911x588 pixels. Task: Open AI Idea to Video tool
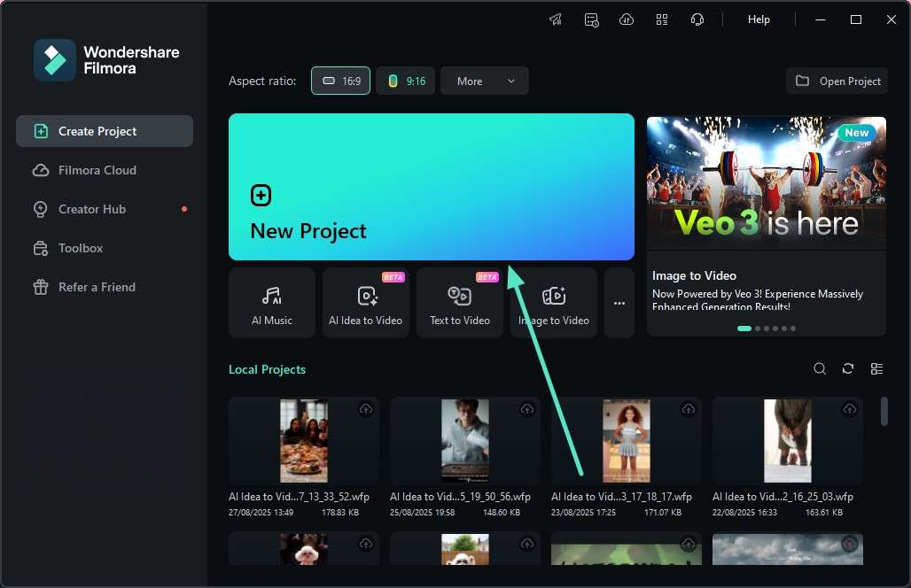pos(365,303)
